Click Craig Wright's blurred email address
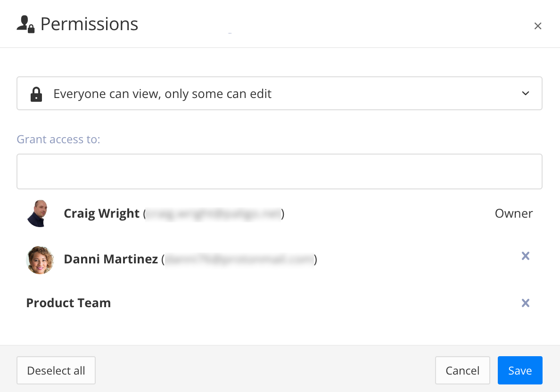 pos(212,213)
